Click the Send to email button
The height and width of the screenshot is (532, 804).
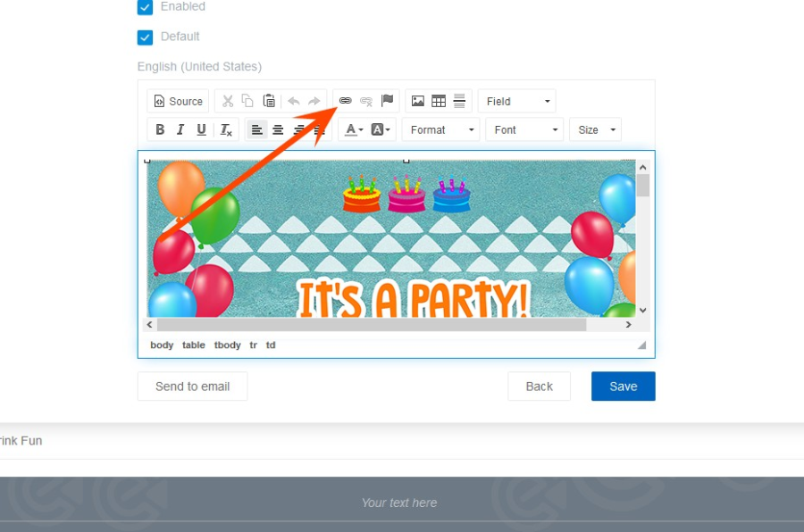click(192, 387)
